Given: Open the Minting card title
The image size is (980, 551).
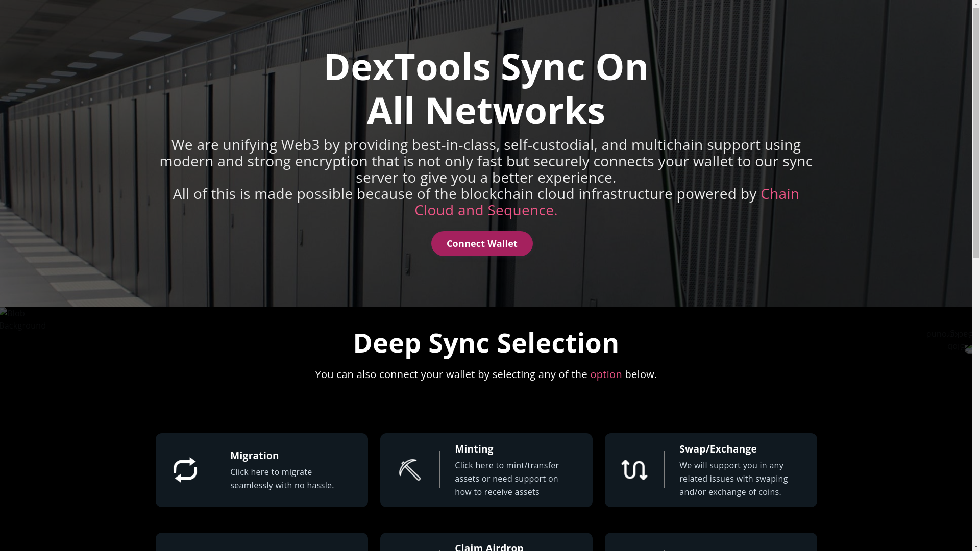Looking at the screenshot, I should 474,449.
